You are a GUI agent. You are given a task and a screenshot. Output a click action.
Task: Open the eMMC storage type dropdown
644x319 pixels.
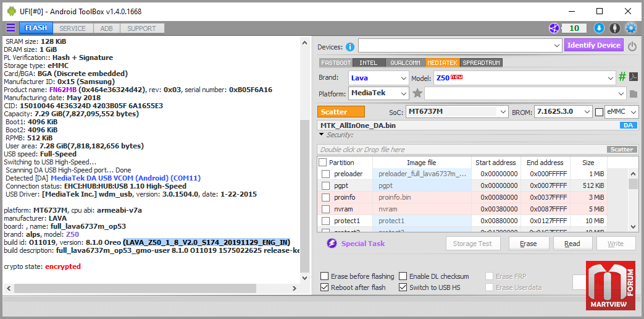621,111
